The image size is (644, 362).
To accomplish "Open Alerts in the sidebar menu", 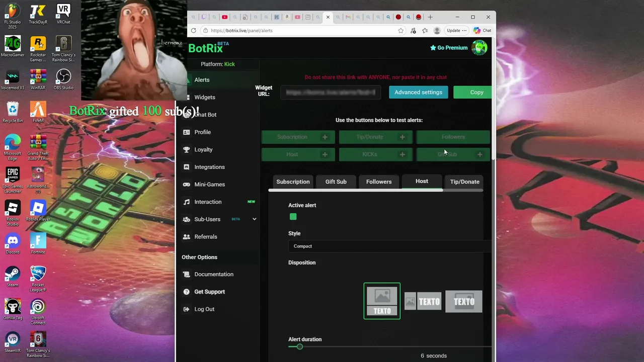I will (202, 80).
